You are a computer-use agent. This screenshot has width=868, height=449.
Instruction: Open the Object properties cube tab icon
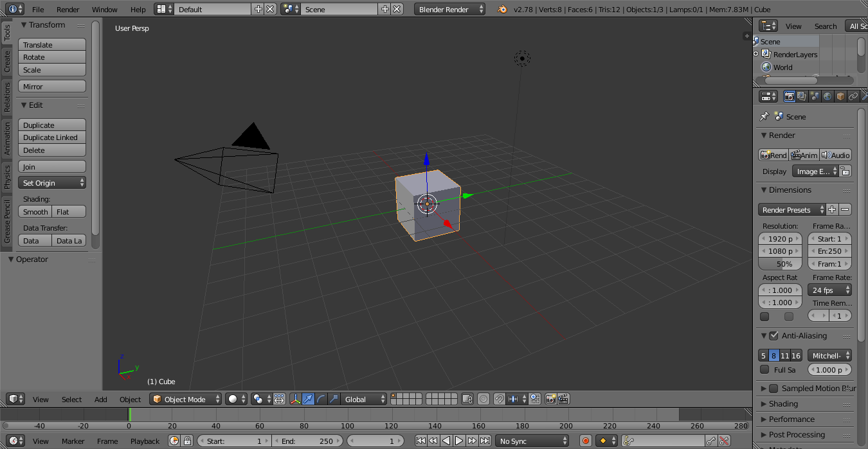click(x=840, y=96)
